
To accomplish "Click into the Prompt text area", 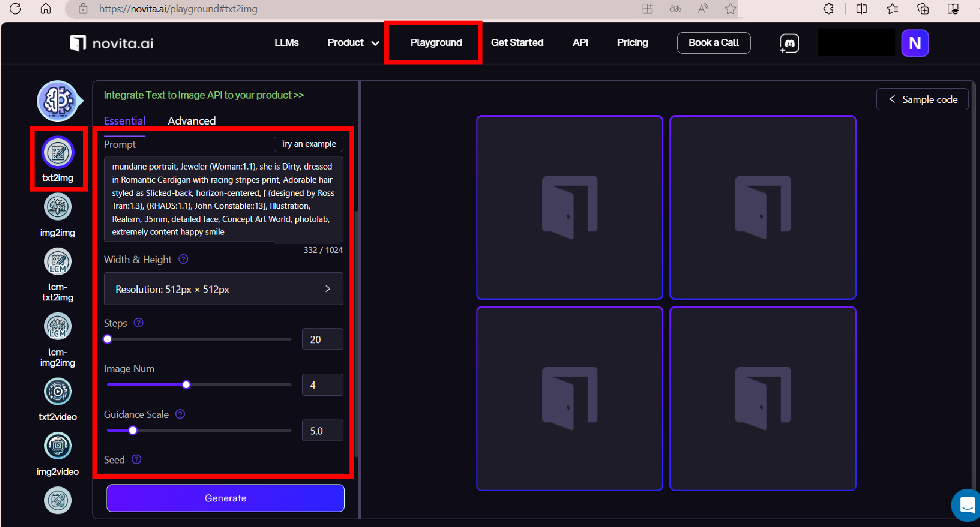I will (223, 199).
